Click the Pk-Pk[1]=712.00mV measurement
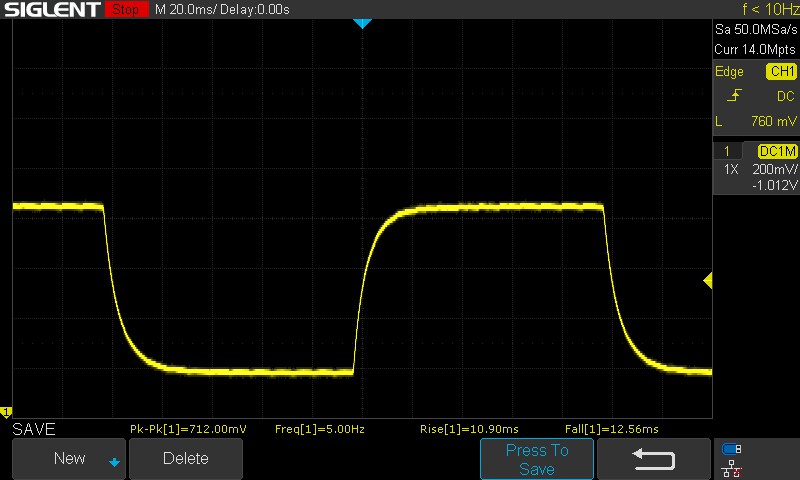Image resolution: width=800 pixels, height=480 pixels. click(188, 429)
